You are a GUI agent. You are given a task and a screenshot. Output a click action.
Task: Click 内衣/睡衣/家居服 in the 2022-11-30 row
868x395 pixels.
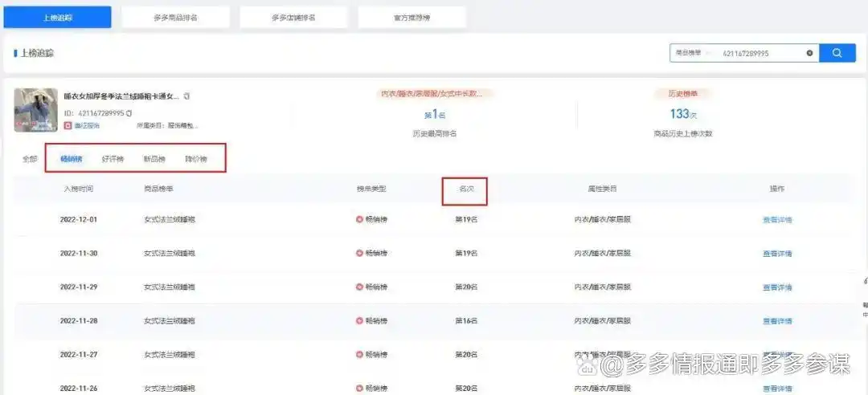click(x=602, y=254)
